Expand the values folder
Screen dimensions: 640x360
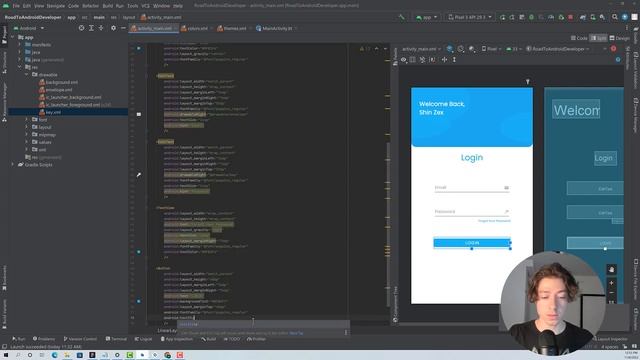[27, 142]
